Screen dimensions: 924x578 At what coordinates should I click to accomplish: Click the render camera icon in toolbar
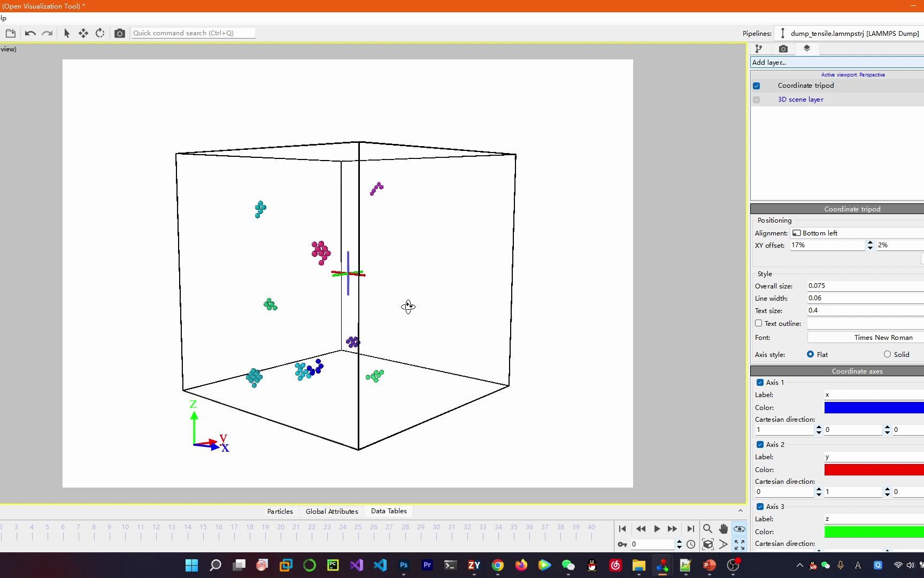(120, 33)
